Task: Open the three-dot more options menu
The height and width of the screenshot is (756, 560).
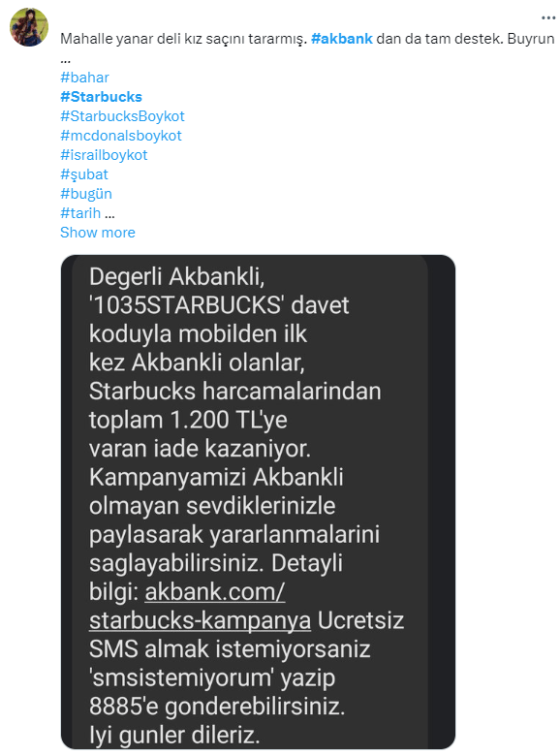Action: pyautogui.click(x=548, y=17)
